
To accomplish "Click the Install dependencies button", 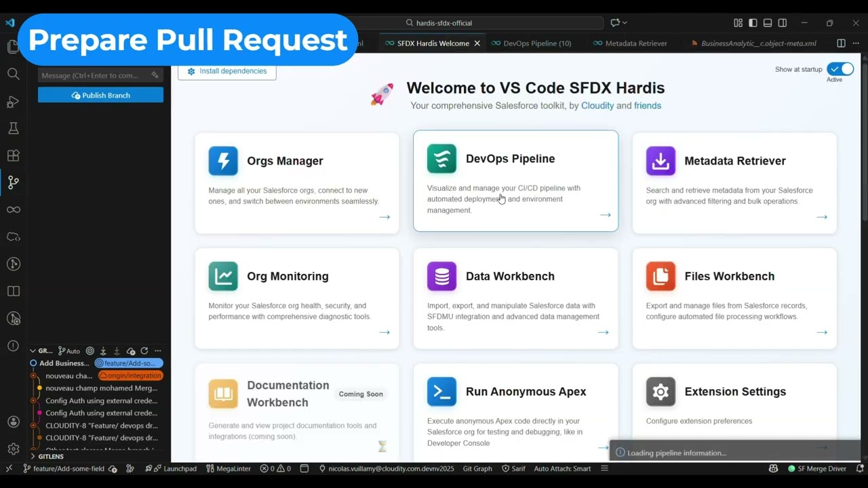I will coord(226,71).
